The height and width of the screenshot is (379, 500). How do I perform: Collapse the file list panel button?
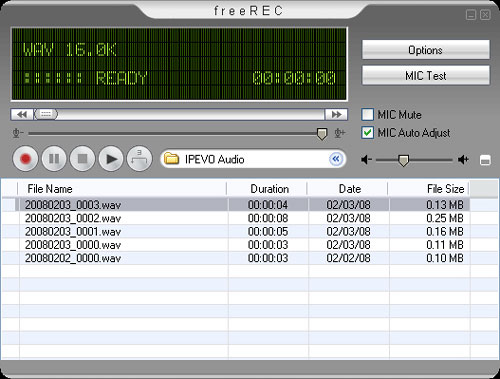485,161
